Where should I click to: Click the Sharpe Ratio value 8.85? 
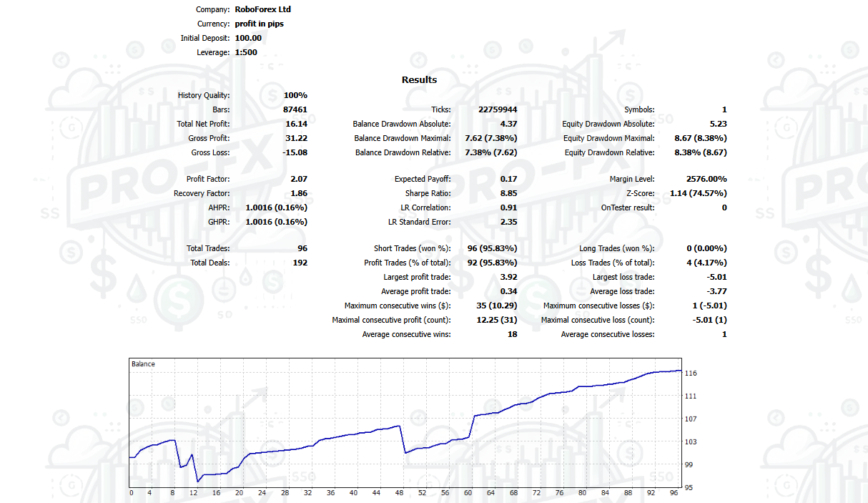click(x=508, y=193)
